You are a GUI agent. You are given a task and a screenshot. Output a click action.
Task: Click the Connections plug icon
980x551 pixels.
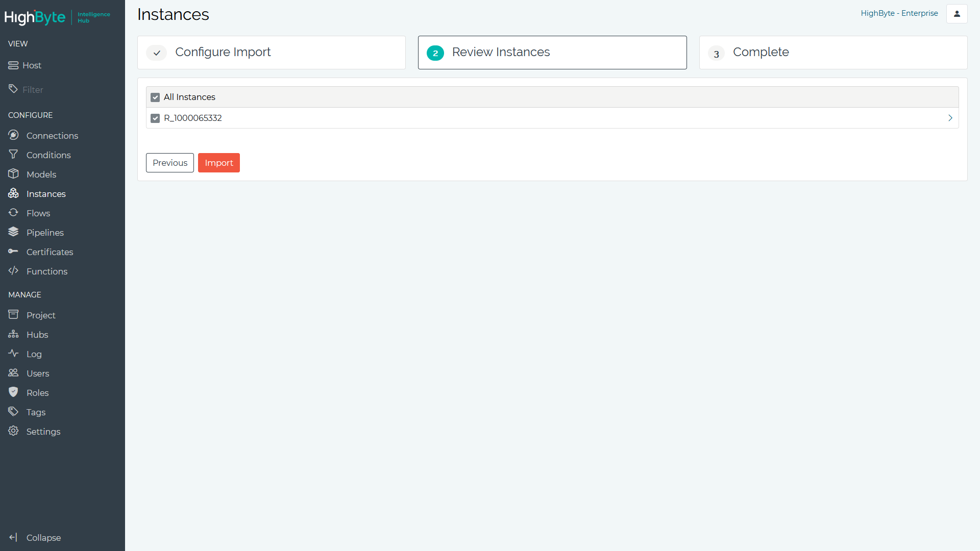pyautogui.click(x=13, y=135)
